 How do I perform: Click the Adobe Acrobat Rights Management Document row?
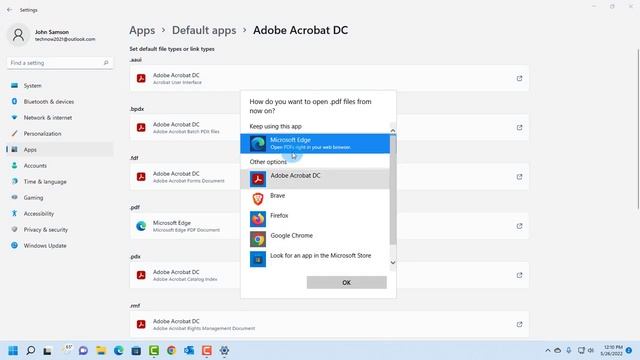click(329, 324)
